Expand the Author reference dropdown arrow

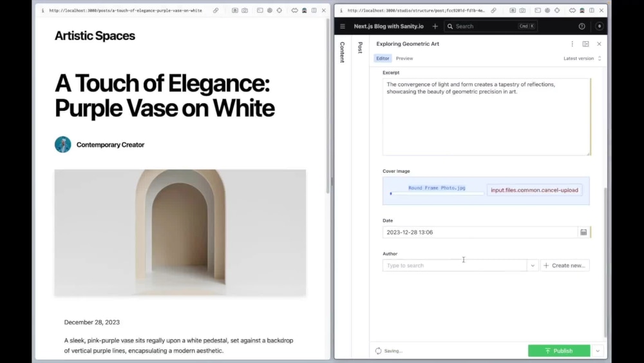533,266
